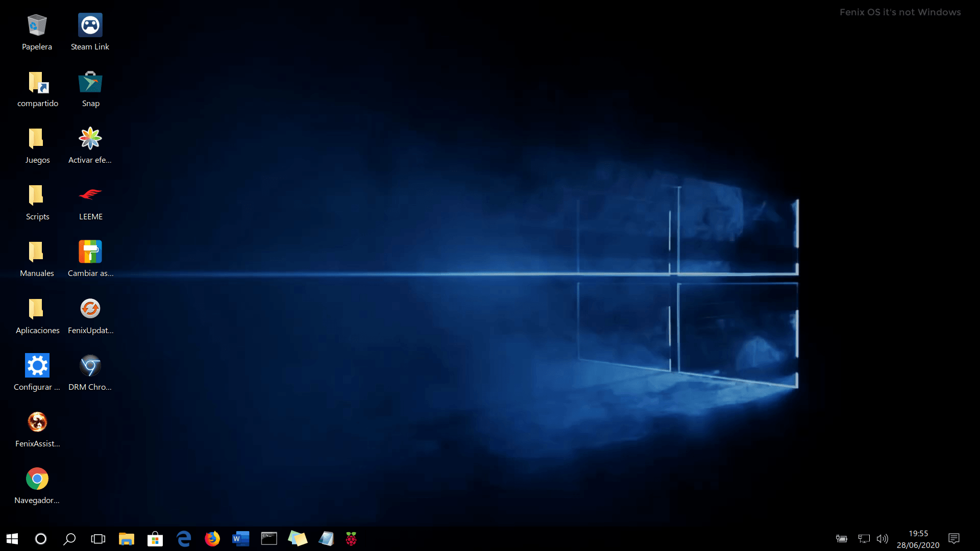Launch Edge browser from taskbar

(184, 539)
